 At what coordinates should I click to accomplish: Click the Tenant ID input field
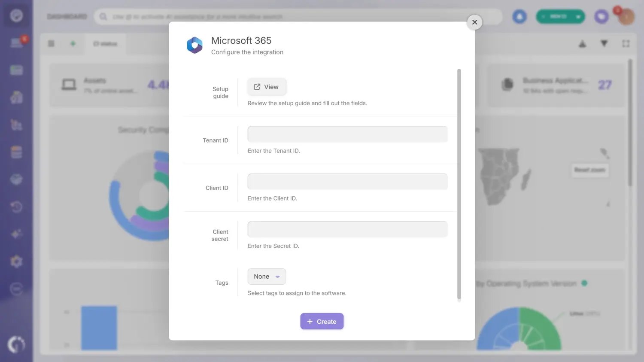click(x=347, y=134)
